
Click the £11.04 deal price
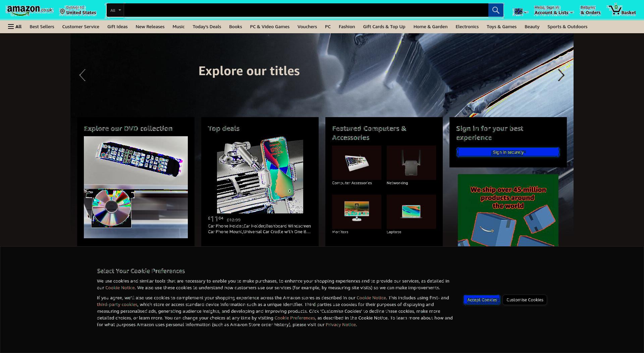point(215,219)
